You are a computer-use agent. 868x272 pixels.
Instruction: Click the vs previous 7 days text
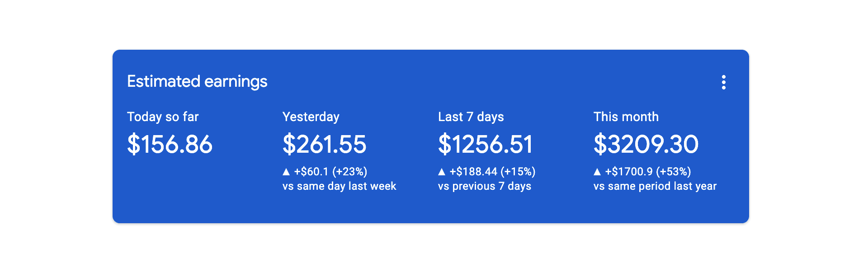(484, 186)
